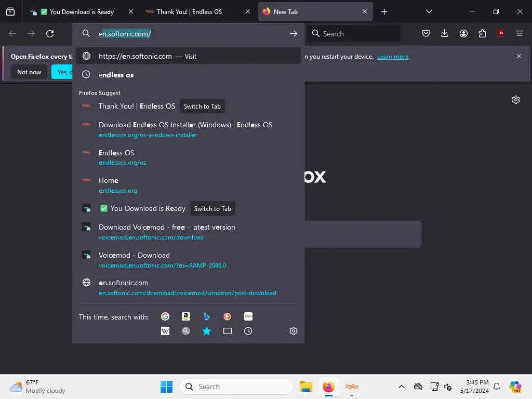
Task: Open Endless OS endlessos.org/os suggestion
Action: [x=188, y=157]
